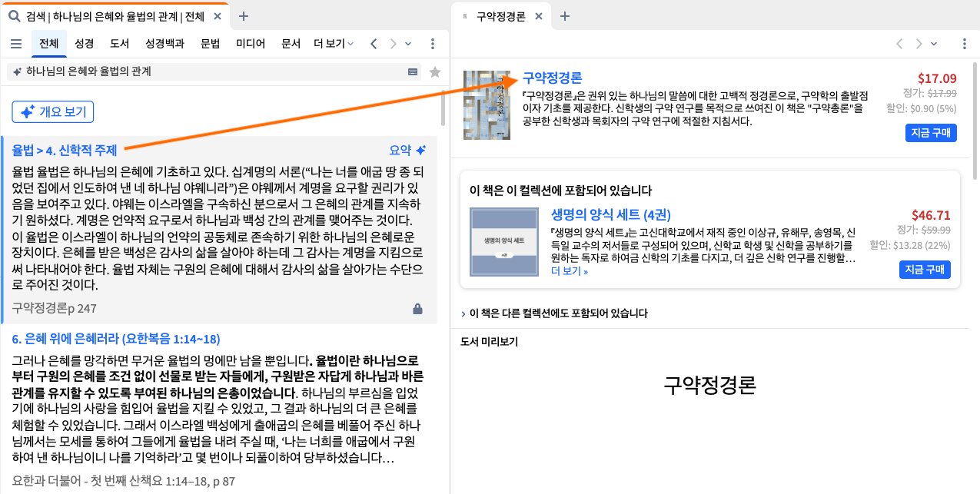This screenshot has width=980, height=494.
Task: Click 요약 summary for first result
Action: point(407,151)
